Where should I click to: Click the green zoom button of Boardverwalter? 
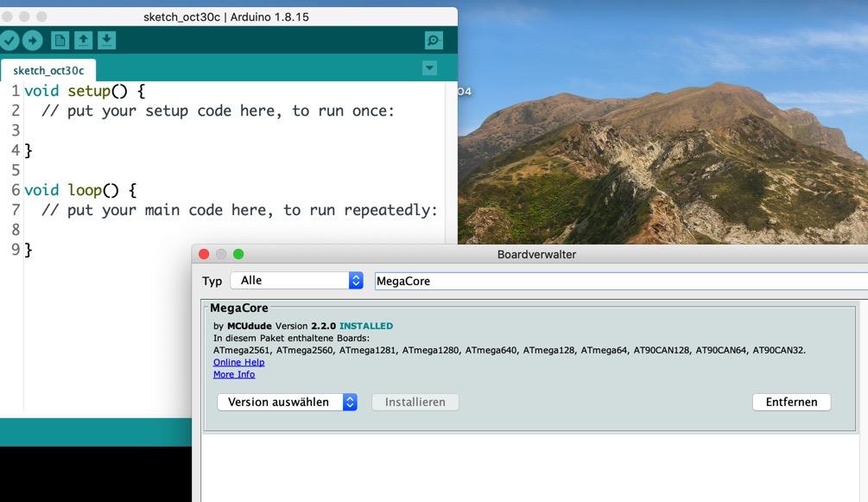point(238,254)
